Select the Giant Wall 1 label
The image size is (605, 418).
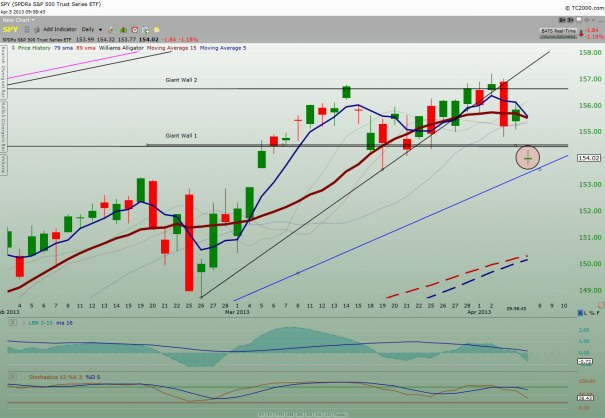(x=181, y=136)
